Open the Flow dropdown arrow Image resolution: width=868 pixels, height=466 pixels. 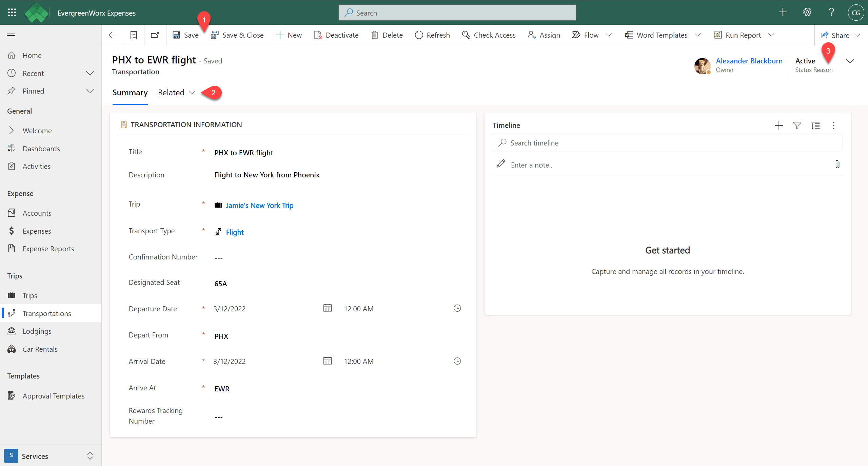(x=609, y=35)
